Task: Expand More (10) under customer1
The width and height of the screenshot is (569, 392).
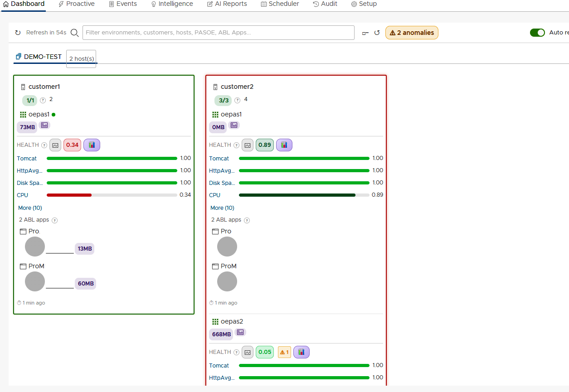Action: [30, 208]
